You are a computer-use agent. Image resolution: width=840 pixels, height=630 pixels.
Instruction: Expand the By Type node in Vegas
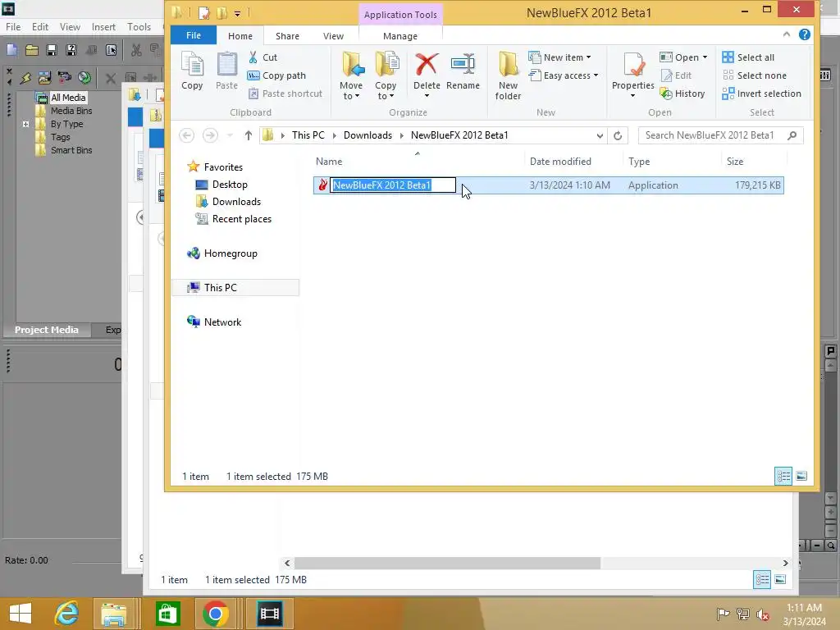click(x=25, y=124)
